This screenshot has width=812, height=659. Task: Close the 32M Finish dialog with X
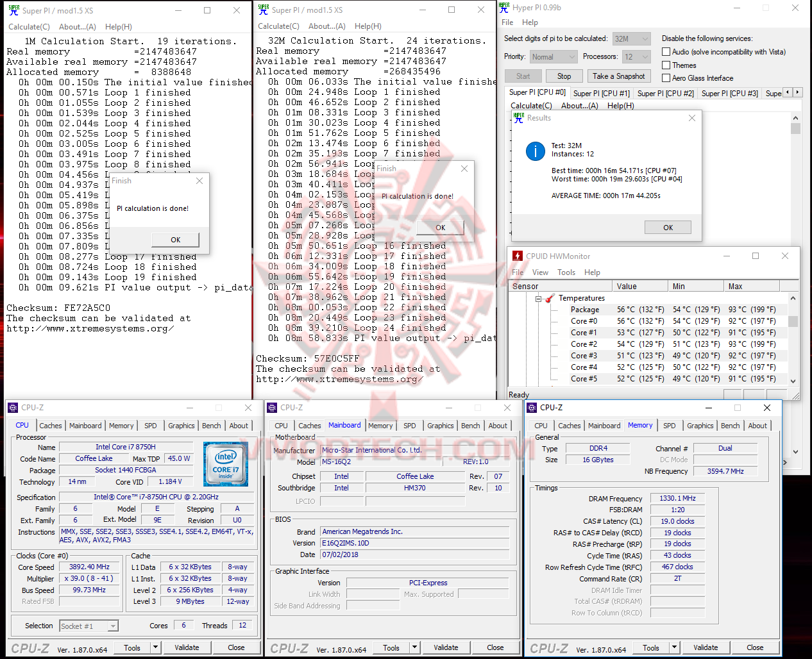(464, 169)
